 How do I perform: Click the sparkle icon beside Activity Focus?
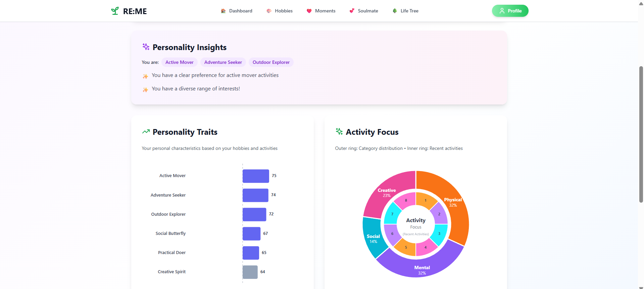point(339,131)
